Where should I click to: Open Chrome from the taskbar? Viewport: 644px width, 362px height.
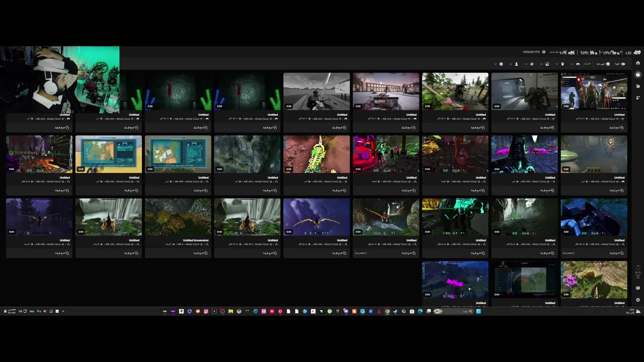click(x=387, y=311)
